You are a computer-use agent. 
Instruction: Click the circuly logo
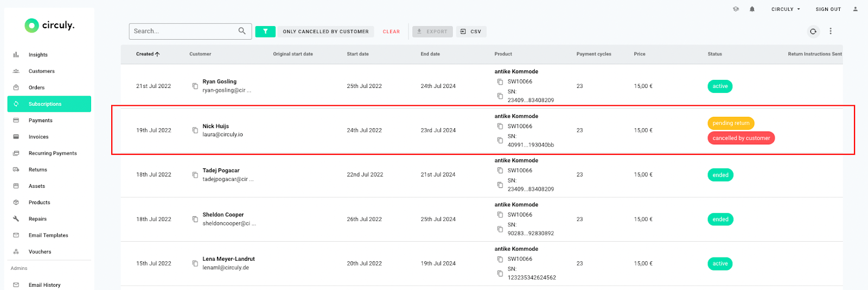pos(49,25)
